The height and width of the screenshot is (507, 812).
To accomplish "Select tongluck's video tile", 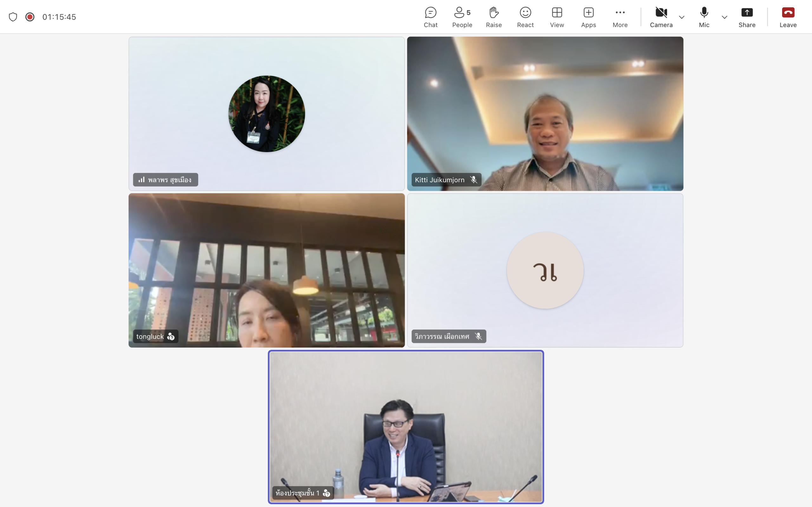I will tap(266, 270).
